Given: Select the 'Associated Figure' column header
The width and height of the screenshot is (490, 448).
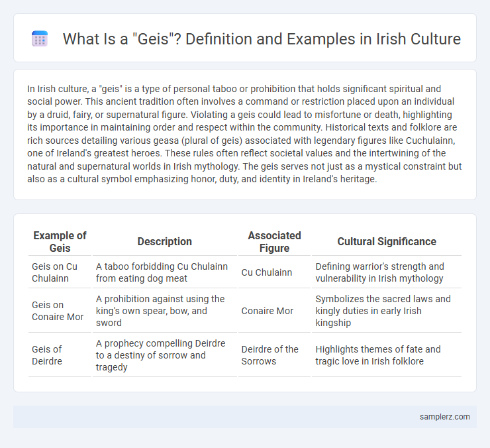Looking at the screenshot, I should tap(274, 241).
